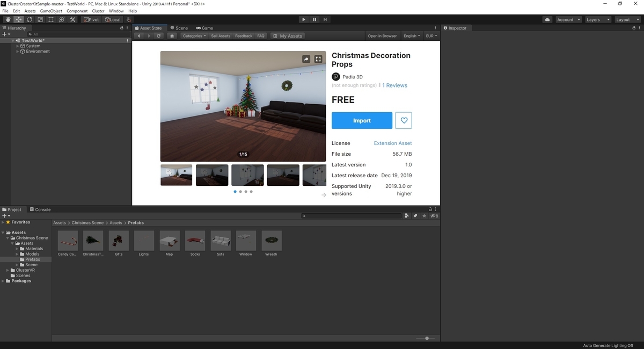Viewport: 644px width, 349px height.
Task: Select the Rect transform tool
Action: (x=50, y=19)
